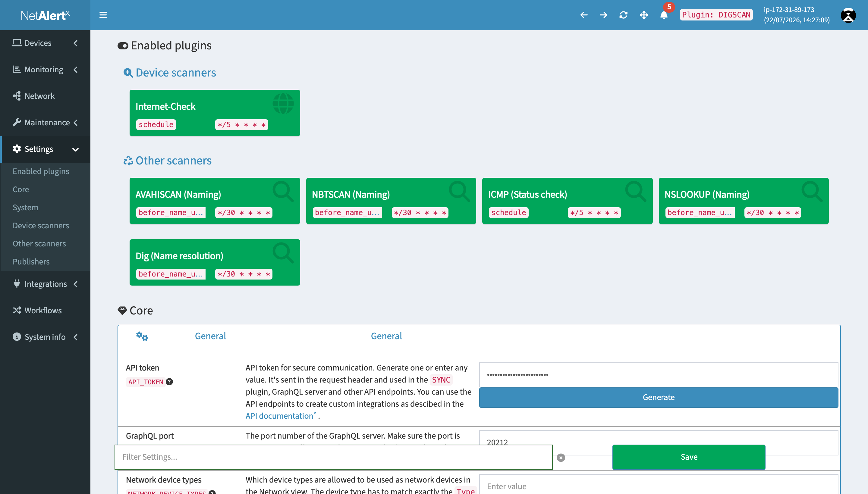
Task: Switch to the second General tab
Action: 386,336
